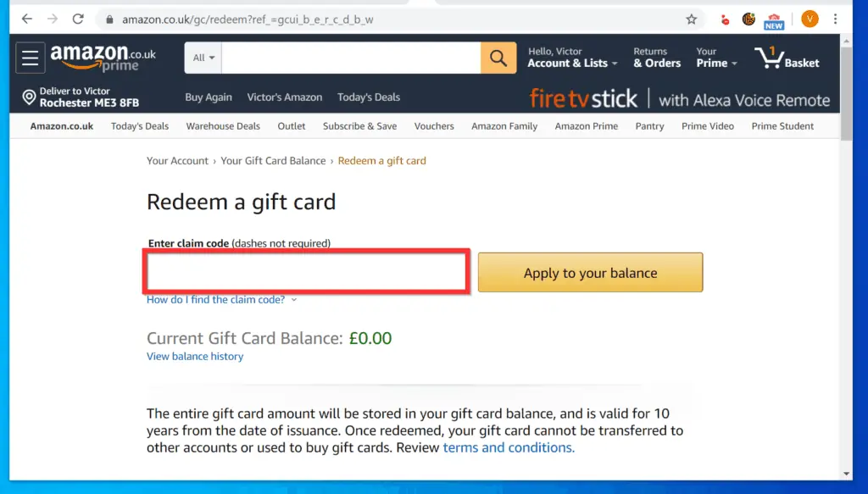
Task: Switch to the Today's Deals nav item
Action: (x=140, y=125)
